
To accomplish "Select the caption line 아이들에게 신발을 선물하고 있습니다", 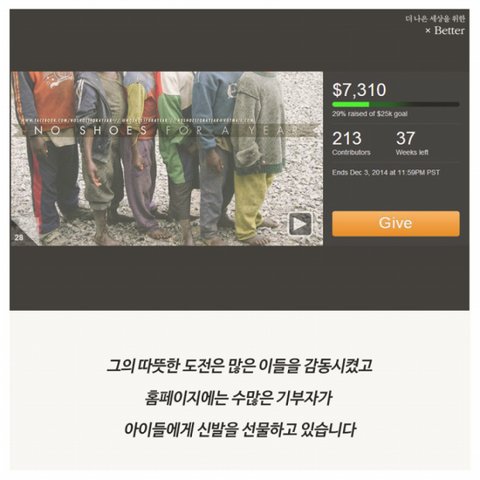I will point(239,429).
